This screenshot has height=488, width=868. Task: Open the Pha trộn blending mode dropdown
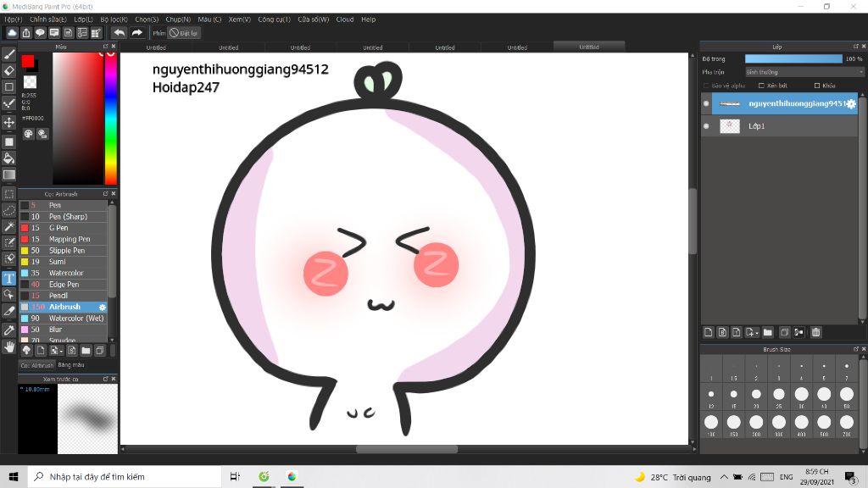(x=804, y=72)
